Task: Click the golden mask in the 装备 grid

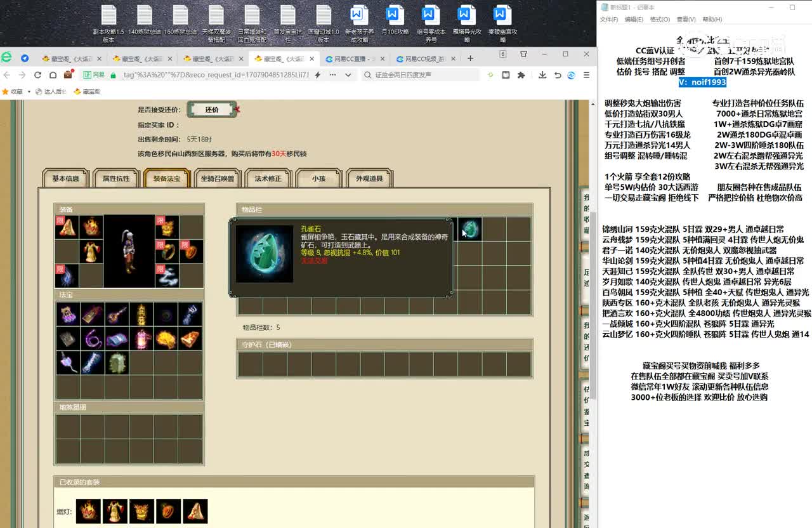Action: [x=167, y=227]
